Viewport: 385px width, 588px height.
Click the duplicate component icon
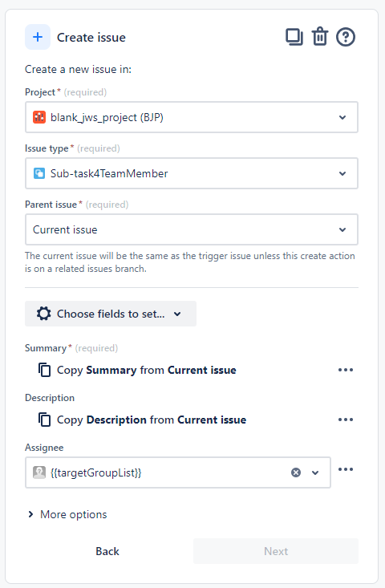click(x=294, y=37)
